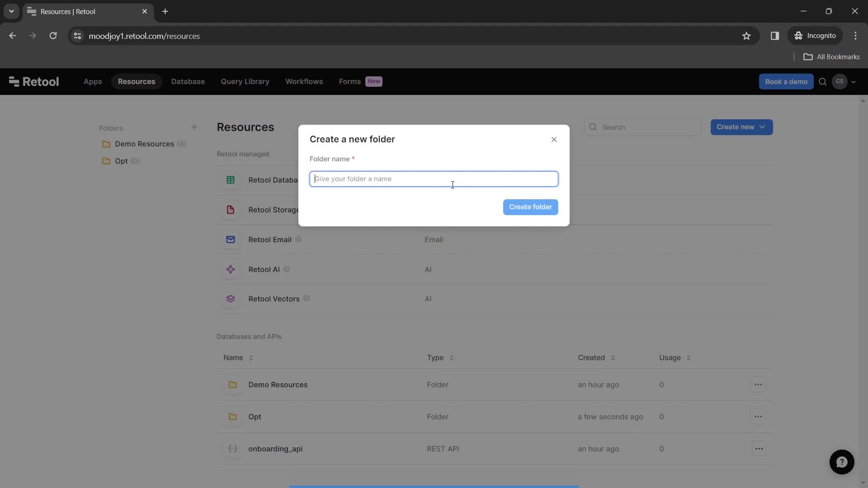Click the Create folder button

tap(531, 207)
